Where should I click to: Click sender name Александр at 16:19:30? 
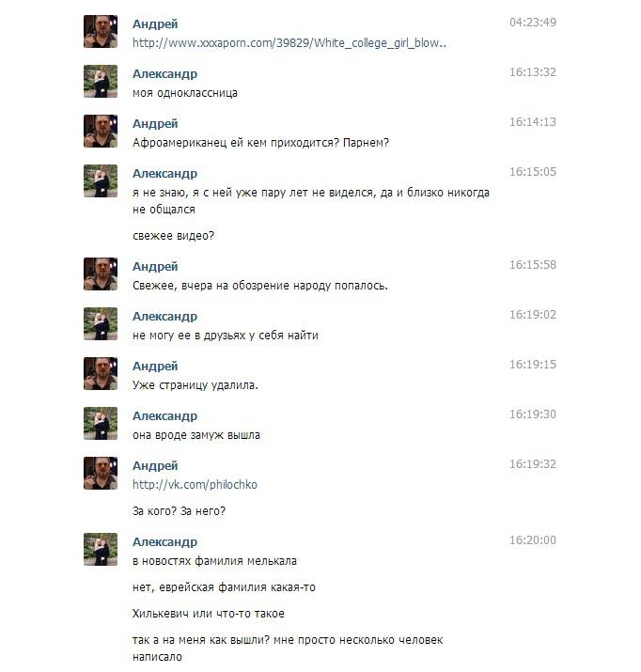pos(165,415)
